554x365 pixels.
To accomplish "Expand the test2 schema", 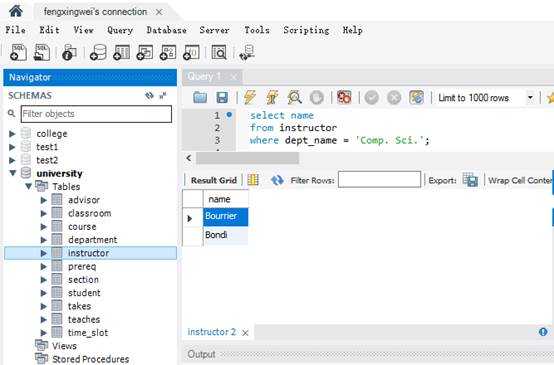I will (x=12, y=160).
